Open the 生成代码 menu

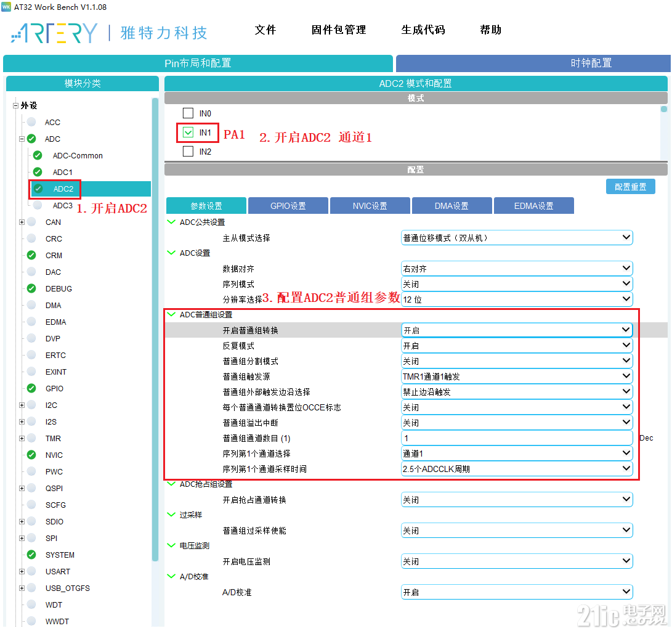tap(423, 30)
